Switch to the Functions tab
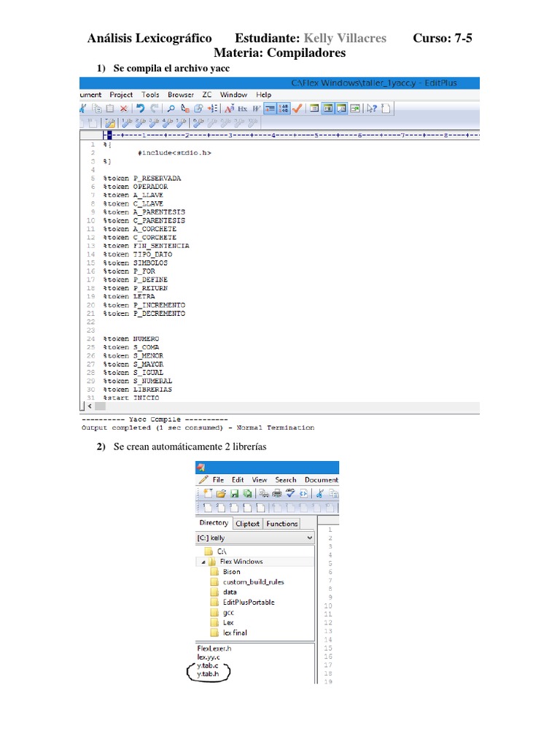Screen dimensions: 560x747 (x=282, y=524)
